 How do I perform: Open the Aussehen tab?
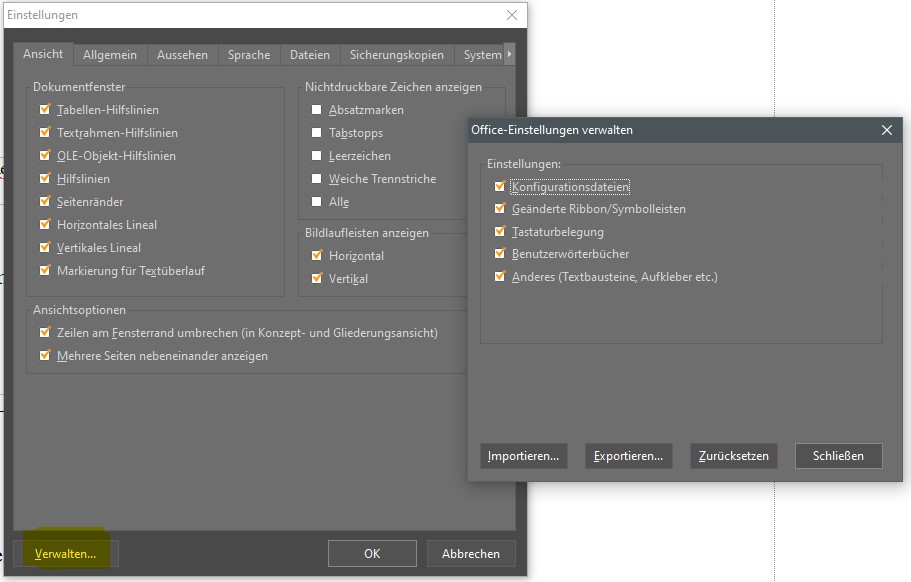point(182,55)
